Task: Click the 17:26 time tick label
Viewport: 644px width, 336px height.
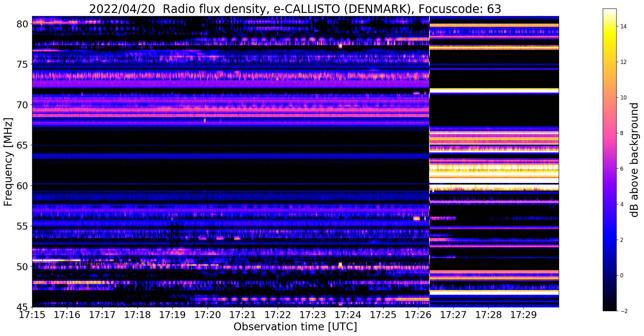Action: pyautogui.click(x=418, y=315)
